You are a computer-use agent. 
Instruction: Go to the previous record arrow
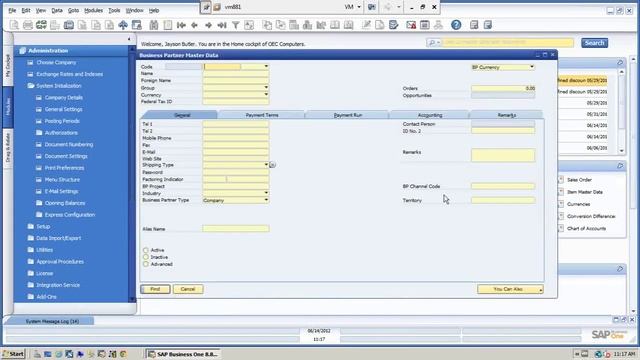tap(195, 25)
